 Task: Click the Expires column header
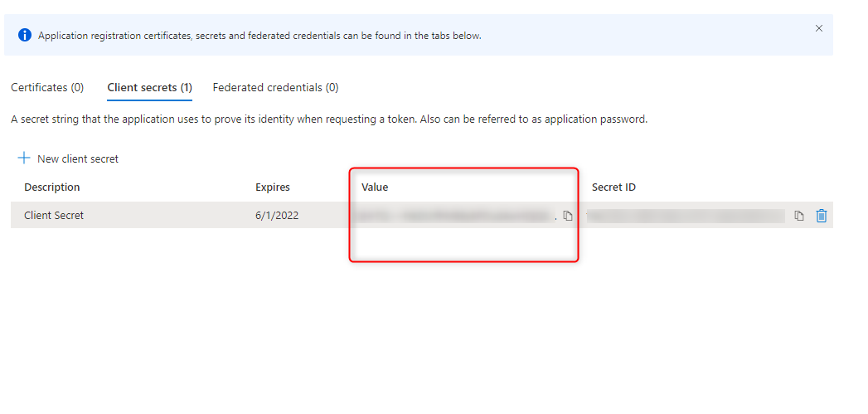pyautogui.click(x=273, y=188)
